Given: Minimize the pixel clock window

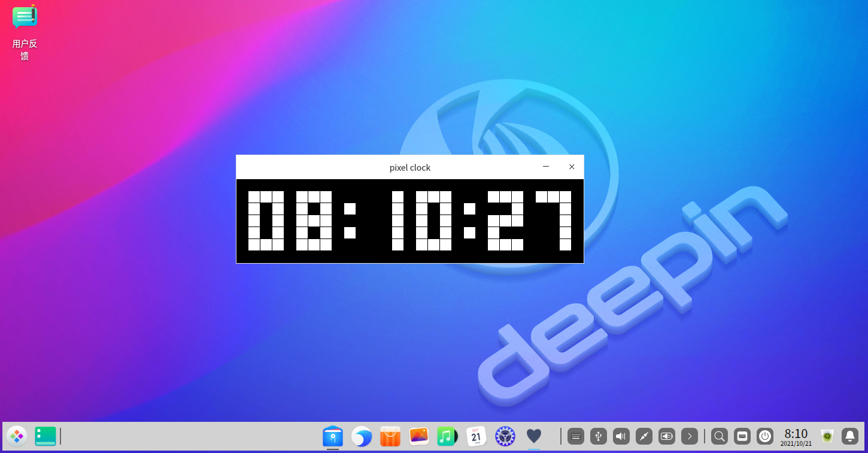Looking at the screenshot, I should [x=546, y=167].
